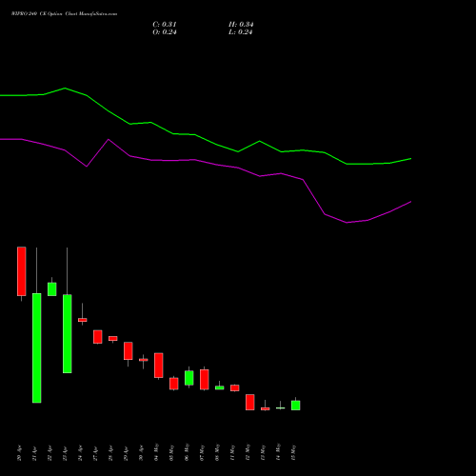The width and height of the screenshot is (476, 476).
Task: Select the 13 May date label
Action: (264, 452)
